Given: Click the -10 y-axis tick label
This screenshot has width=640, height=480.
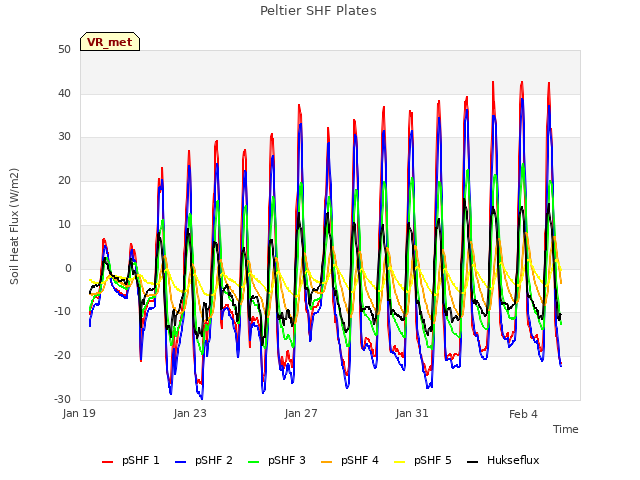Looking at the screenshot, I should pos(62,311).
